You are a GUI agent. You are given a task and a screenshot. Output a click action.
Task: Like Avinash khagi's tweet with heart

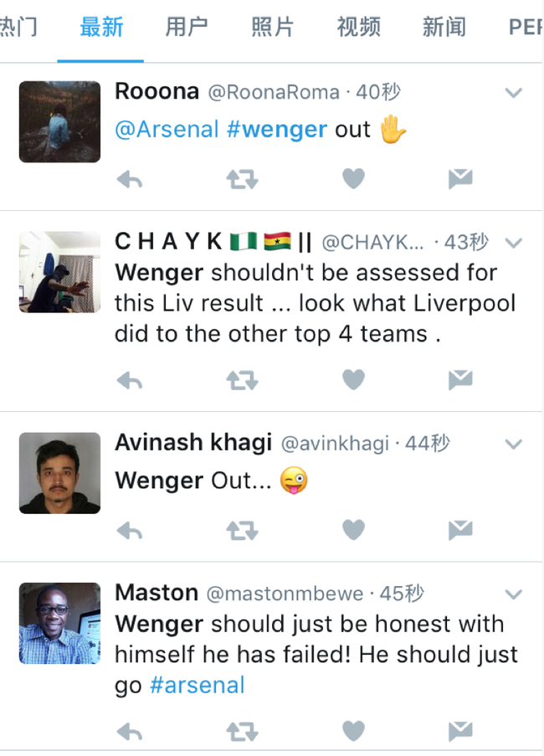[x=354, y=530]
